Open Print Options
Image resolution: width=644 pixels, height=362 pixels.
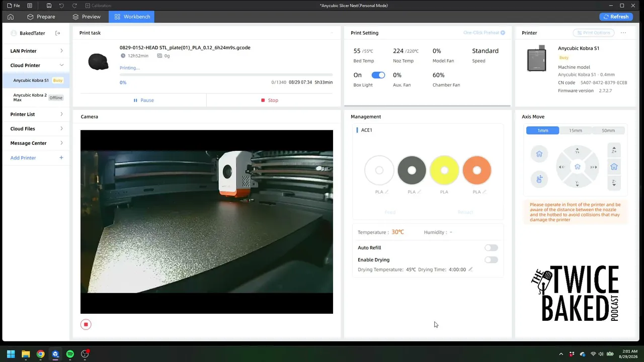tap(594, 33)
